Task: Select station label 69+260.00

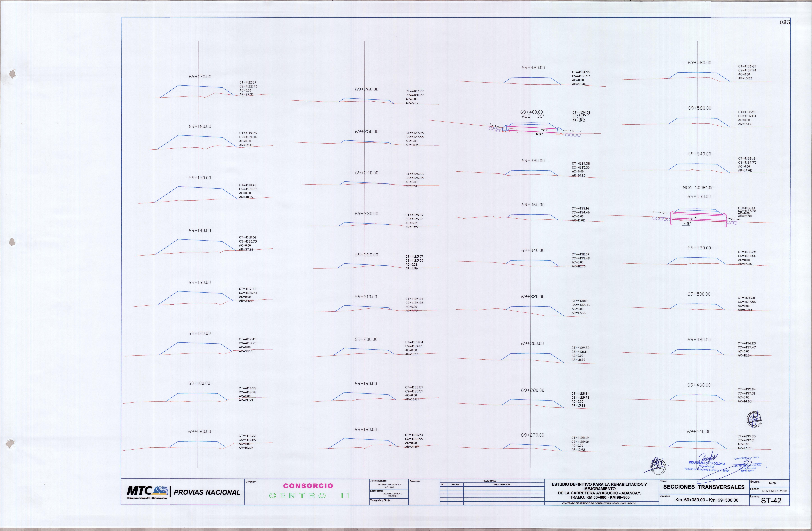Action: [x=367, y=89]
